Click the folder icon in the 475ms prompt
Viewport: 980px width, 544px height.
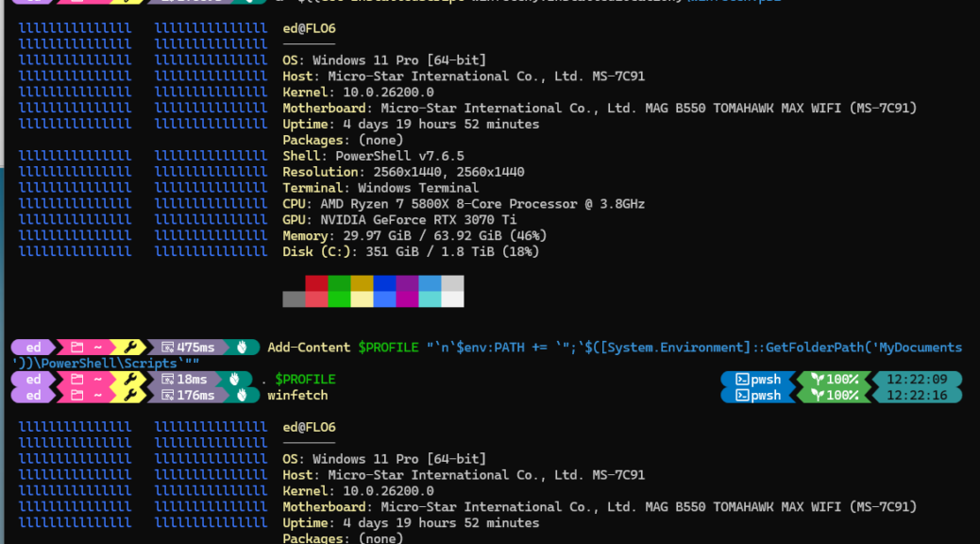76,348
